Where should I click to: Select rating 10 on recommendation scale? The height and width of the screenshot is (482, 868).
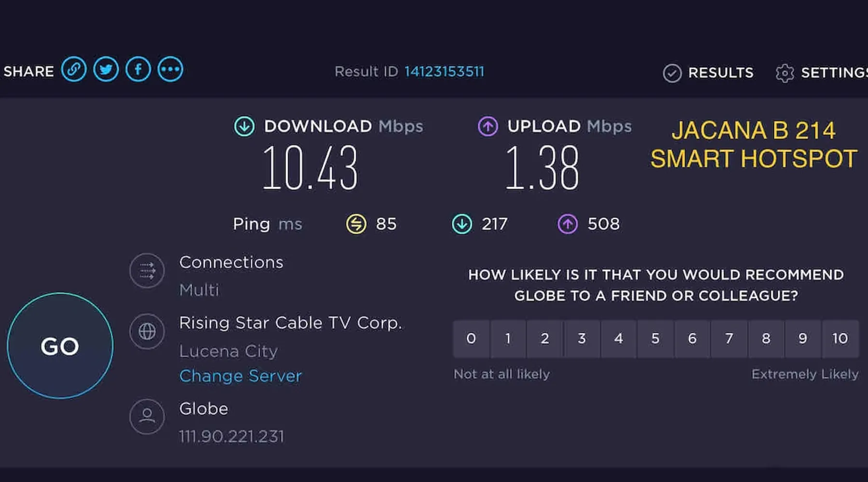pos(840,339)
